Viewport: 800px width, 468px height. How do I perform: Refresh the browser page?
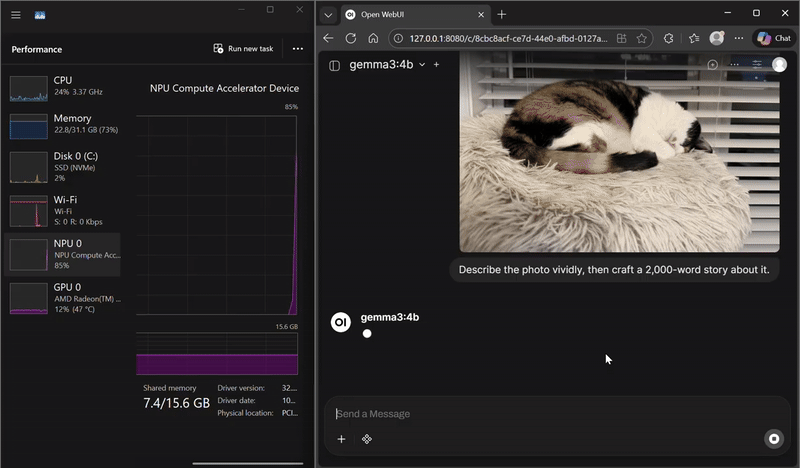[350, 38]
